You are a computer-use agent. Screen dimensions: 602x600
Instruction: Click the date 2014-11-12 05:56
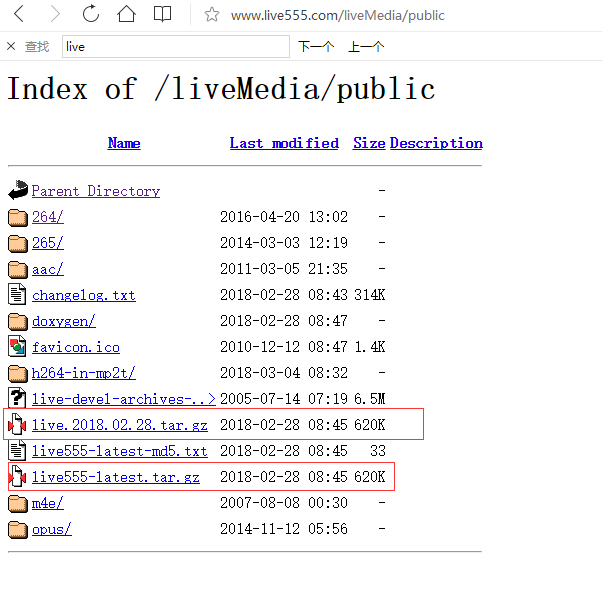(284, 529)
